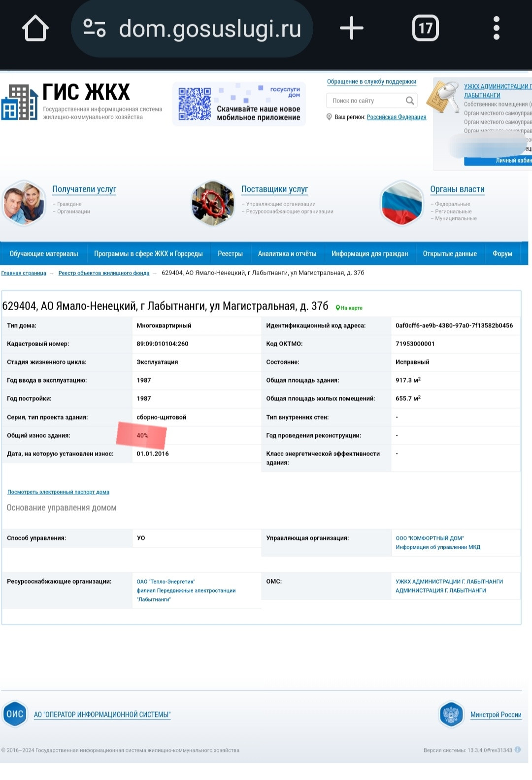The width and height of the screenshot is (532, 780).
Task: Open Обучающие материалы menu item
Action: click(x=44, y=253)
